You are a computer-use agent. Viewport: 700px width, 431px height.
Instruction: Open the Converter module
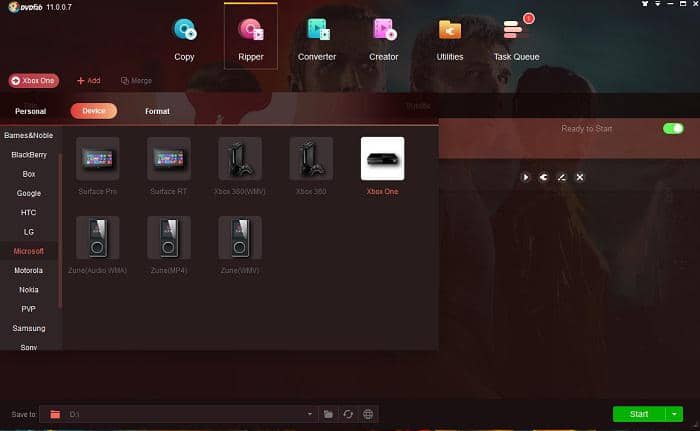tap(317, 39)
